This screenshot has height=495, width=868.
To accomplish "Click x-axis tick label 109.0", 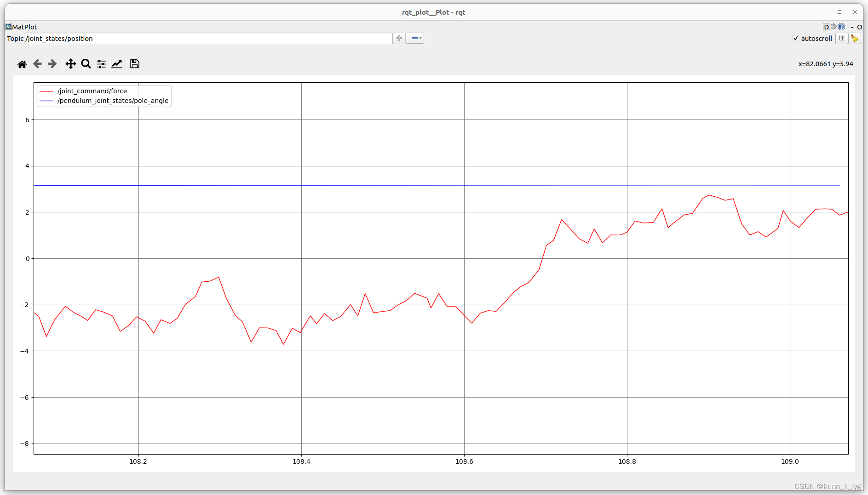I will click(x=790, y=461).
